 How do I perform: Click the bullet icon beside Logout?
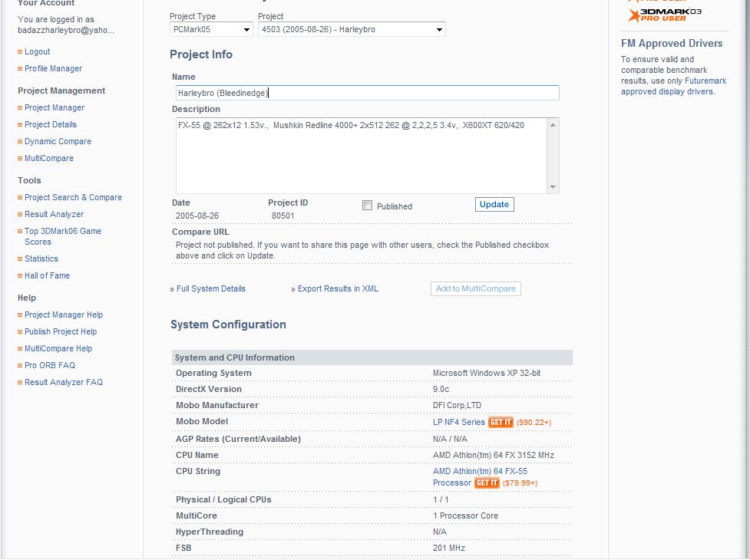click(x=20, y=51)
